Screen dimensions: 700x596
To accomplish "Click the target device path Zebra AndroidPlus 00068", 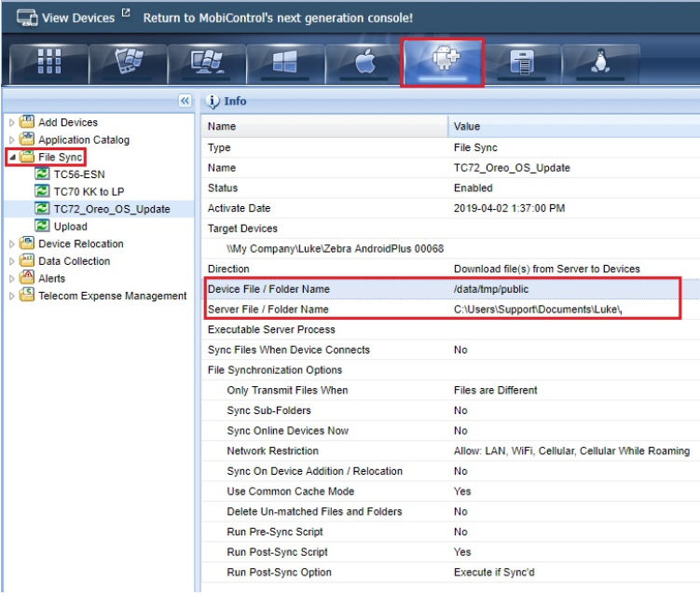I will (x=336, y=249).
